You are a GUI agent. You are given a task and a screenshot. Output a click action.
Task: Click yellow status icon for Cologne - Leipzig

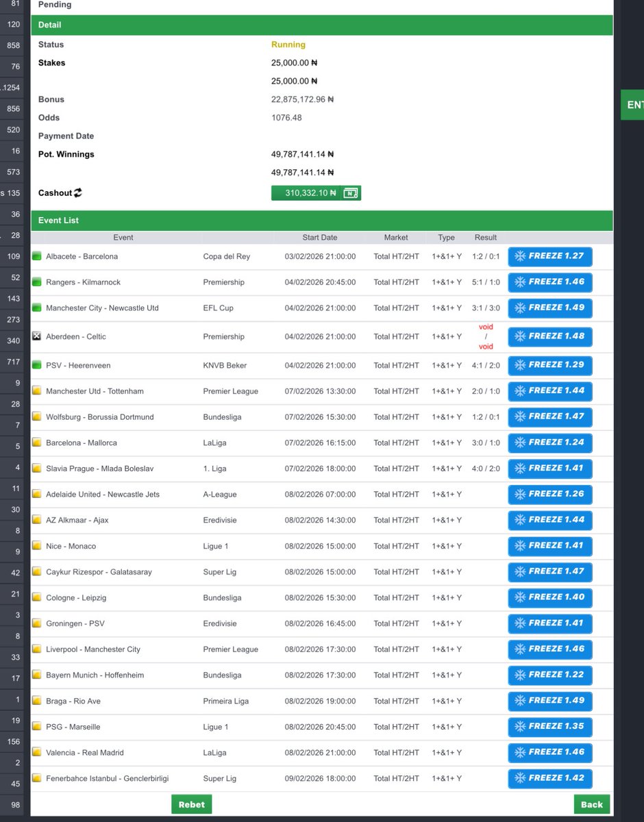(37, 597)
